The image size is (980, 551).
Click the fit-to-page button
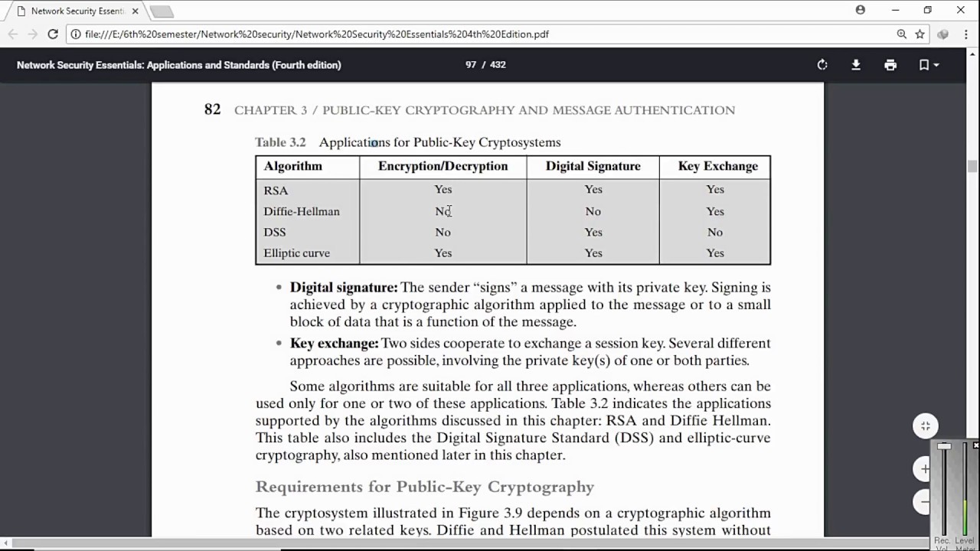click(x=926, y=426)
